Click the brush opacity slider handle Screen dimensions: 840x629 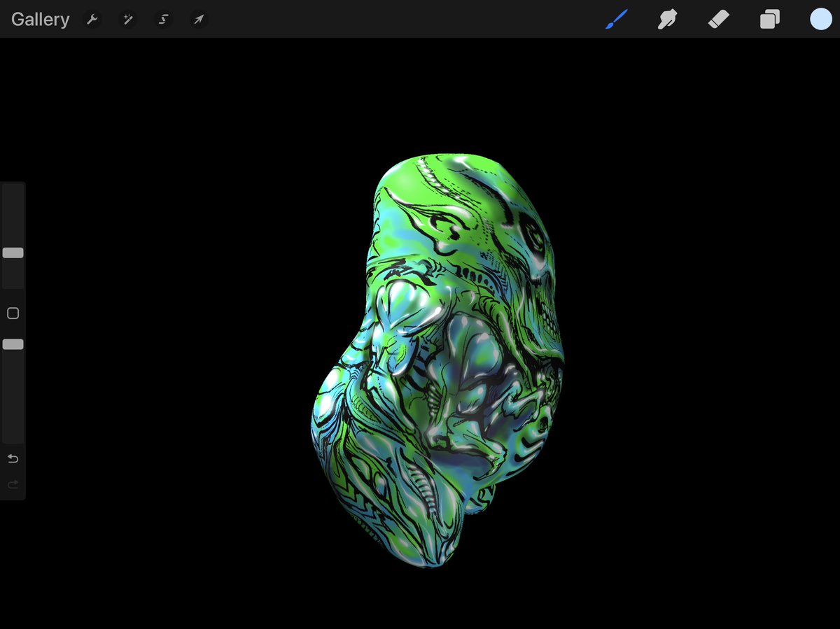[13, 344]
